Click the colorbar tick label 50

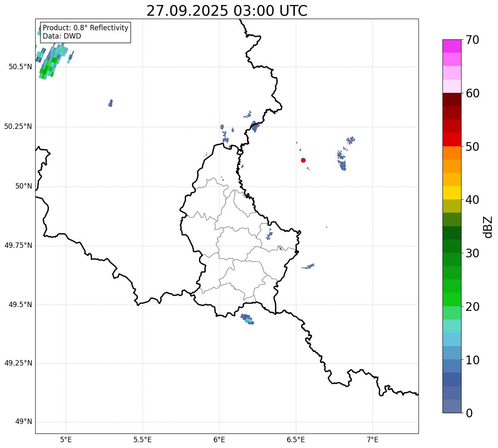pyautogui.click(x=472, y=147)
